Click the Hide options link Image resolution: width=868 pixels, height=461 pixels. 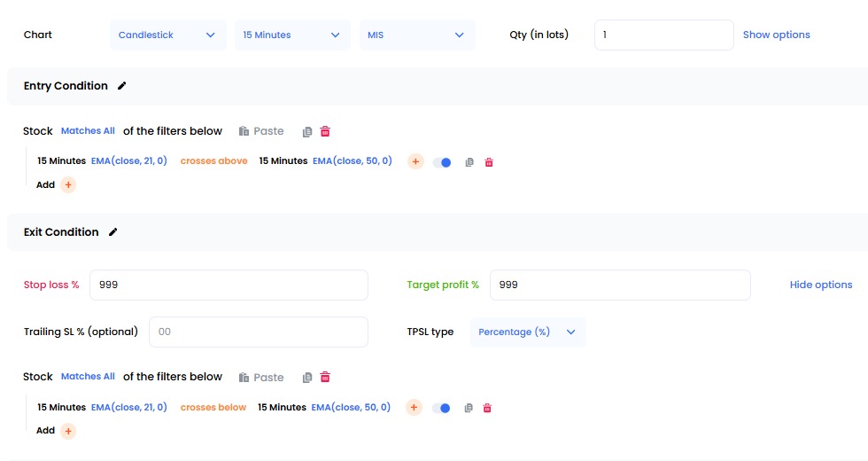point(820,285)
